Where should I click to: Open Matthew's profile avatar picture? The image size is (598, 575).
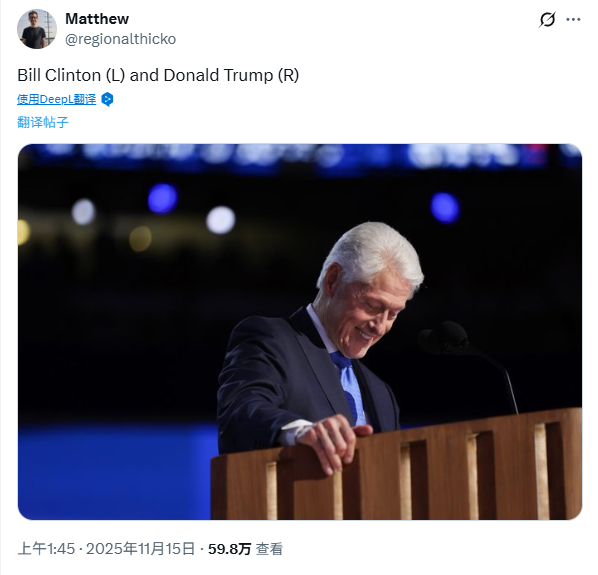tap(37, 29)
